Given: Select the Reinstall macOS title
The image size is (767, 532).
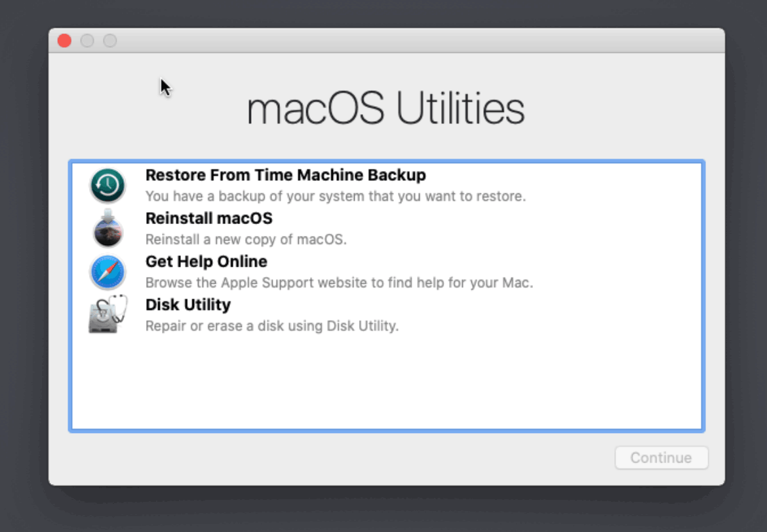Looking at the screenshot, I should [209, 218].
